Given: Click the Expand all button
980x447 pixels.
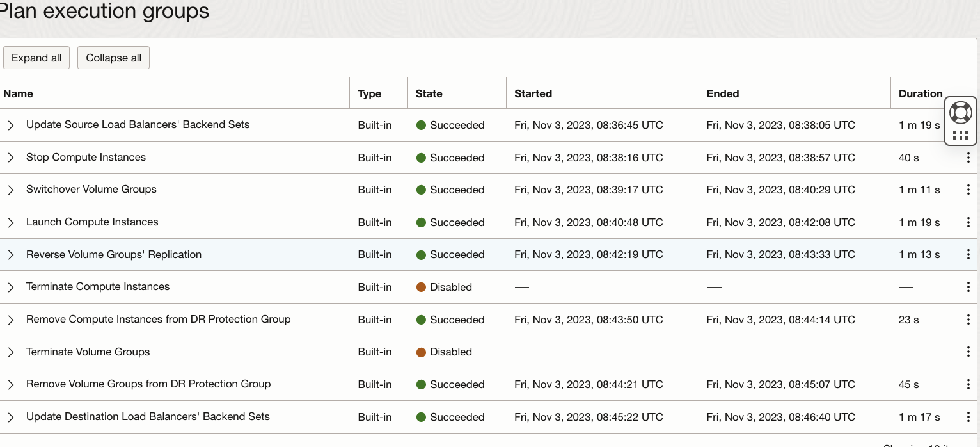Looking at the screenshot, I should [36, 58].
